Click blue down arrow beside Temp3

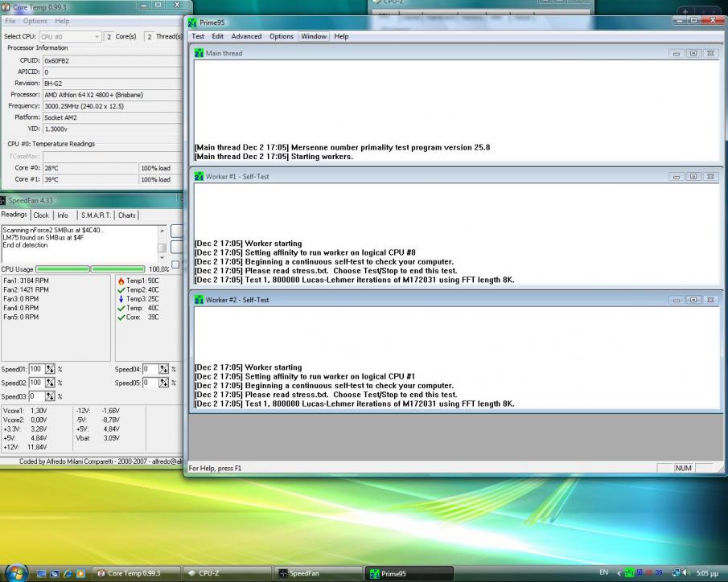coord(121,299)
